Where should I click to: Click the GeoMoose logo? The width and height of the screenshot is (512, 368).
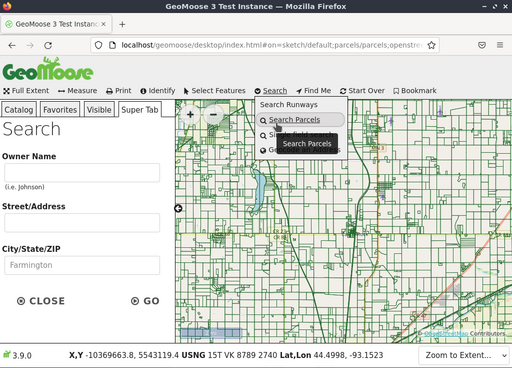pyautogui.click(x=48, y=69)
